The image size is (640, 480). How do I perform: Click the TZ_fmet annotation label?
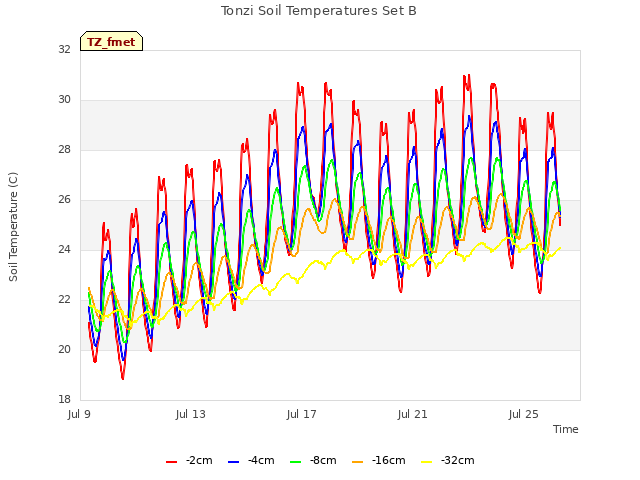point(111,42)
